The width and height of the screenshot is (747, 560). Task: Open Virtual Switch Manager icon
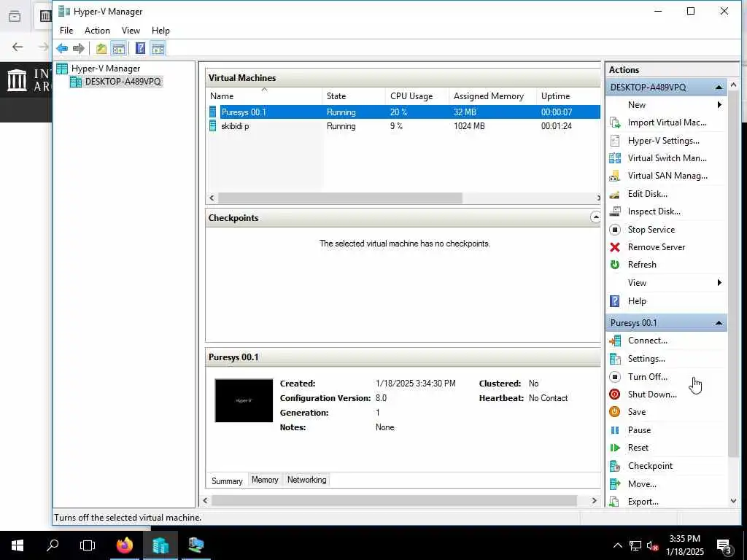point(615,158)
